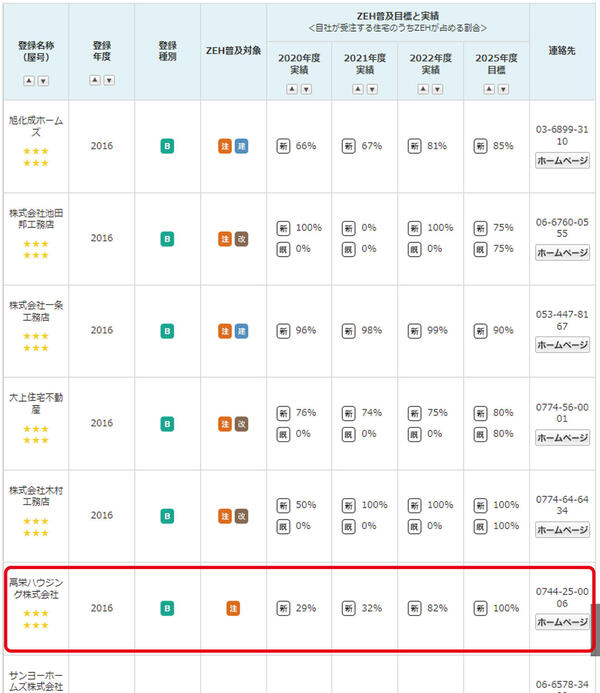Screen dimensions: 600x693
Task: Sort 登録年度 column ascending
Action: (95, 80)
